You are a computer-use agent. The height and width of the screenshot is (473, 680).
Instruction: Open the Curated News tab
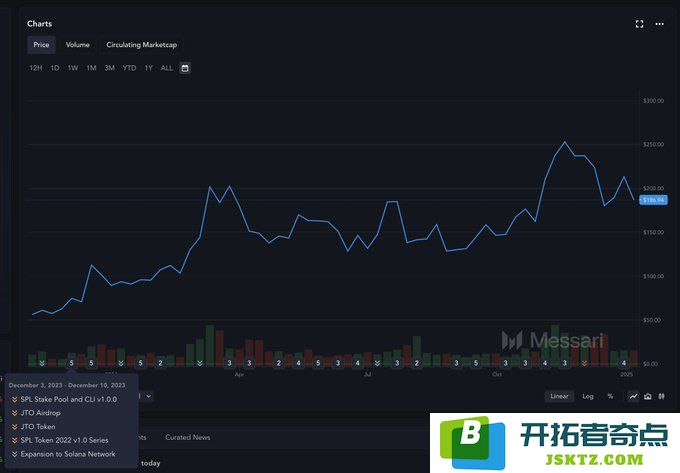[187, 437]
